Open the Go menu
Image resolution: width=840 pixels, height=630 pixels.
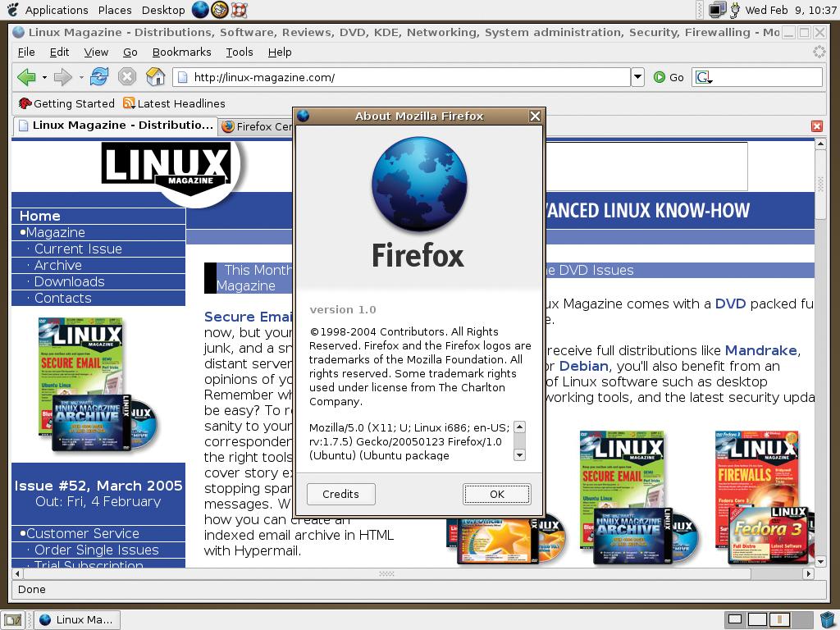(130, 52)
